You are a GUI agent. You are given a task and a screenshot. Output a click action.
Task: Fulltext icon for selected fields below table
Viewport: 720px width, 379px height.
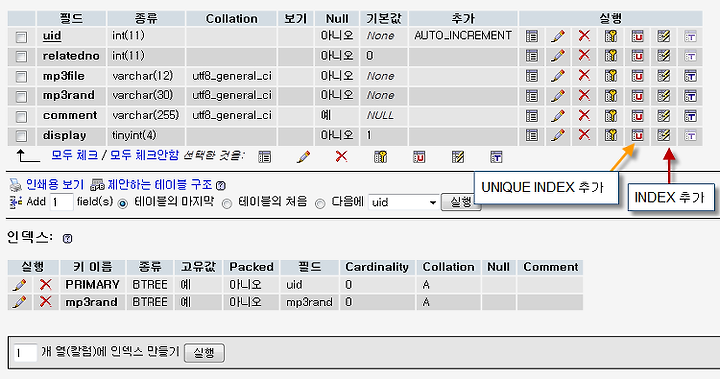click(496, 157)
